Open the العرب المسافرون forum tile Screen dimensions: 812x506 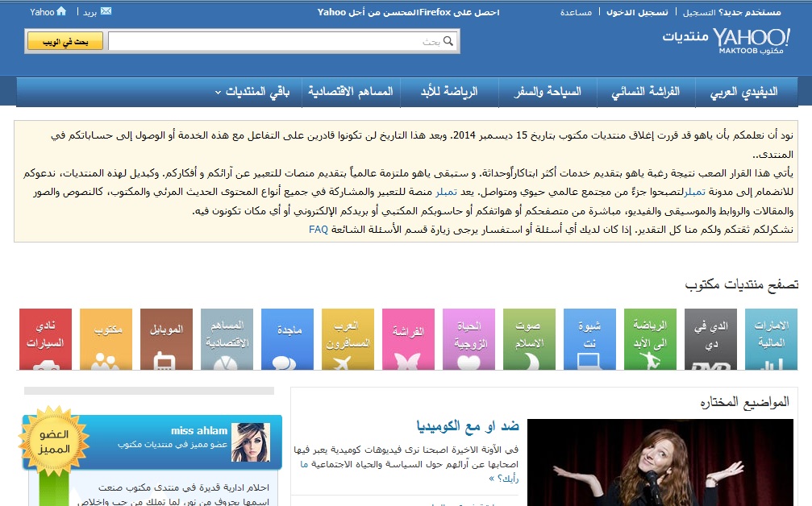pyautogui.click(x=348, y=339)
